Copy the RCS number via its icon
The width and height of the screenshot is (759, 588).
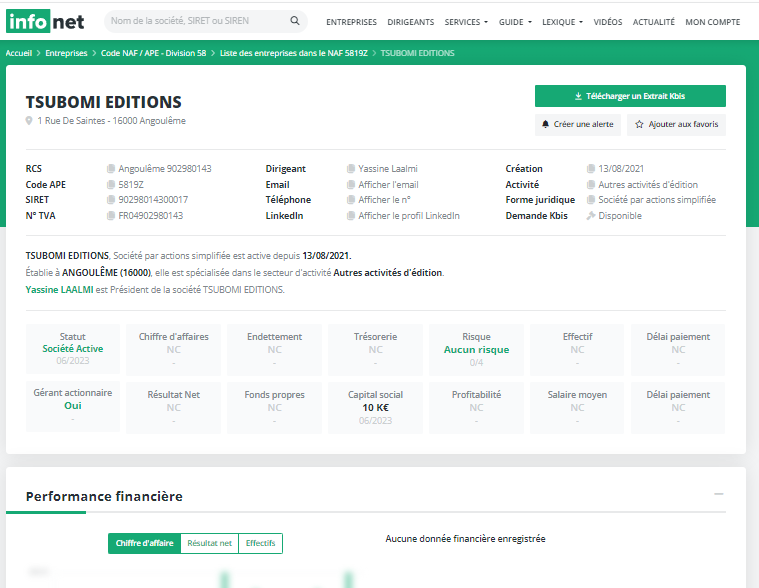[110, 168]
